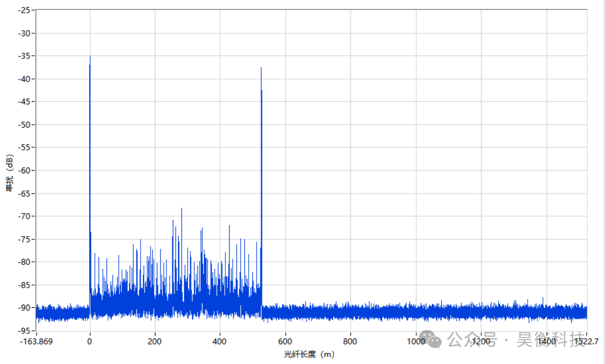The height and width of the screenshot is (364, 605).
Task: Click the y-axis tick label -40
Action: 24,79
